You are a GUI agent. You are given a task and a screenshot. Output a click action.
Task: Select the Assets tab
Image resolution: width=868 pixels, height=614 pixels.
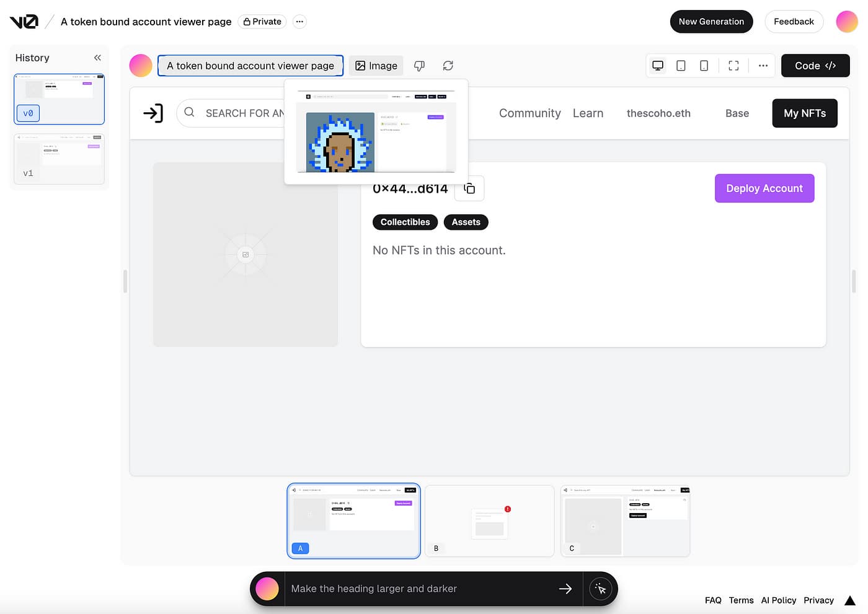(466, 222)
